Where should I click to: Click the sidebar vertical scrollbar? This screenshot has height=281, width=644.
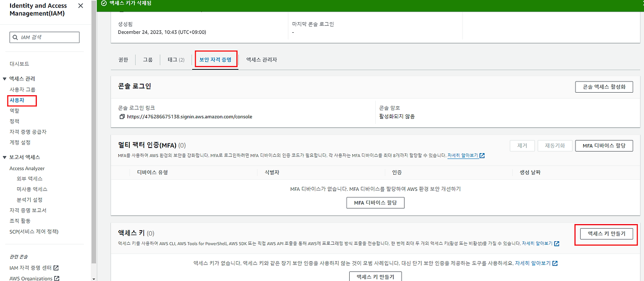94,131
